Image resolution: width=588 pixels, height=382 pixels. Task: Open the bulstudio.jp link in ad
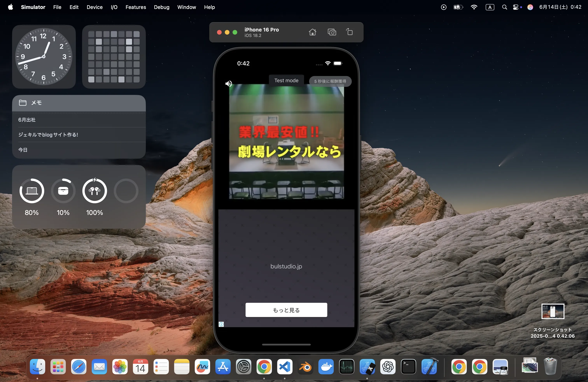(x=286, y=266)
